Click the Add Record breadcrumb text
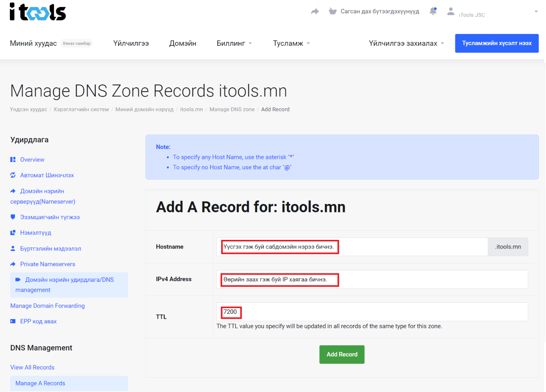The width and height of the screenshot is (546, 392). click(x=275, y=109)
